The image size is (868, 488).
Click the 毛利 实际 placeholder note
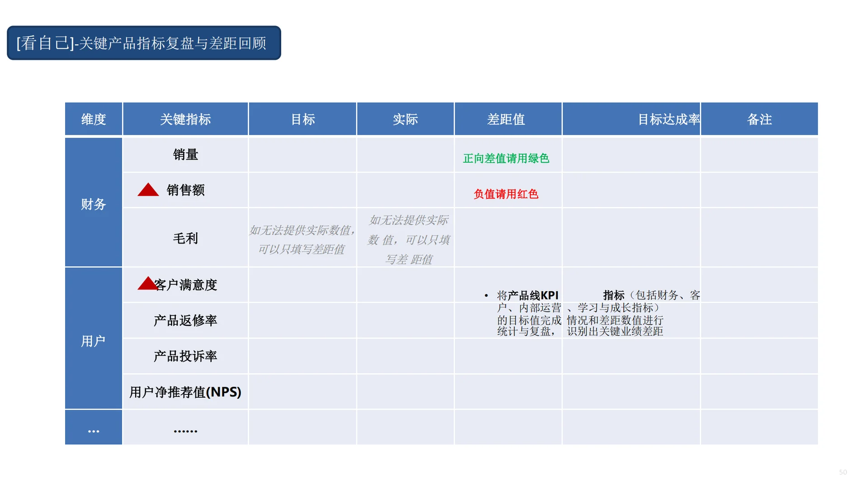pyautogui.click(x=409, y=239)
